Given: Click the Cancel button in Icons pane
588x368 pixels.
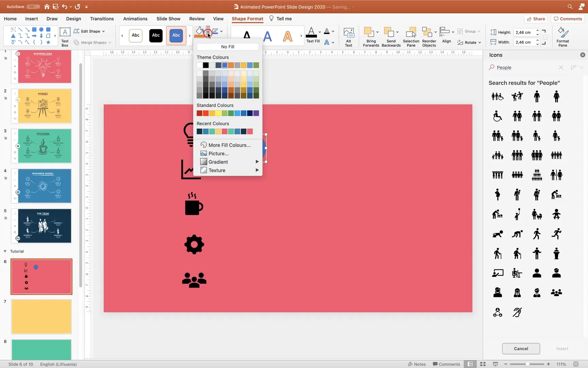Looking at the screenshot, I should [x=521, y=349].
